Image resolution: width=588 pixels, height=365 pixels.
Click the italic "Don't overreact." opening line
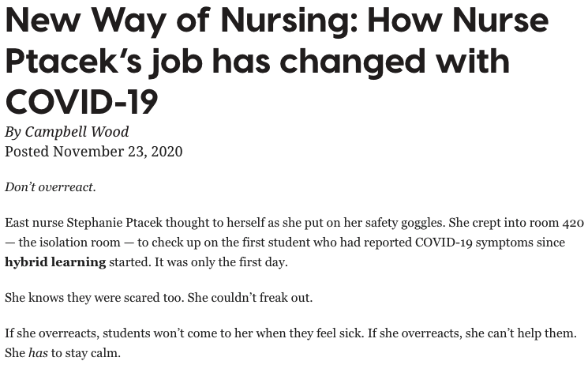[51, 187]
